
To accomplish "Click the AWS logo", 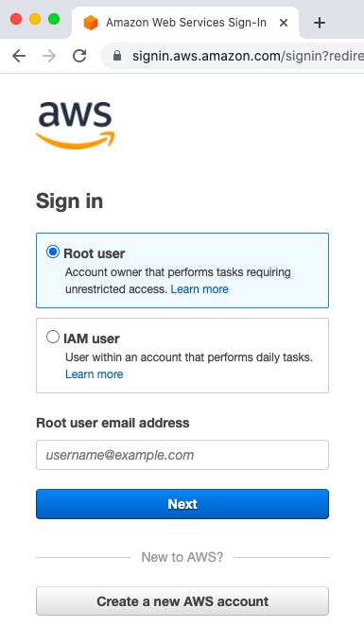I will point(76,125).
